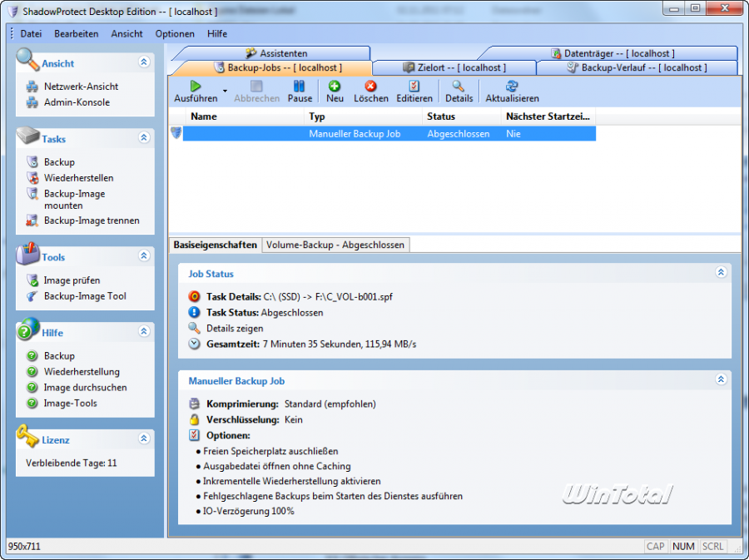Screen dimensions: 749x560
Task: Toggle CAP indicator in the status bar
Action: 655,547
